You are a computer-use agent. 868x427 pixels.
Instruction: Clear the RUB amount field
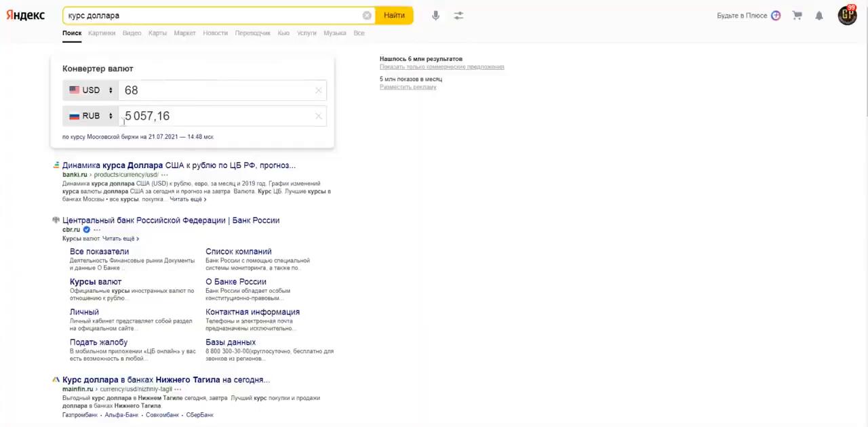pos(318,116)
